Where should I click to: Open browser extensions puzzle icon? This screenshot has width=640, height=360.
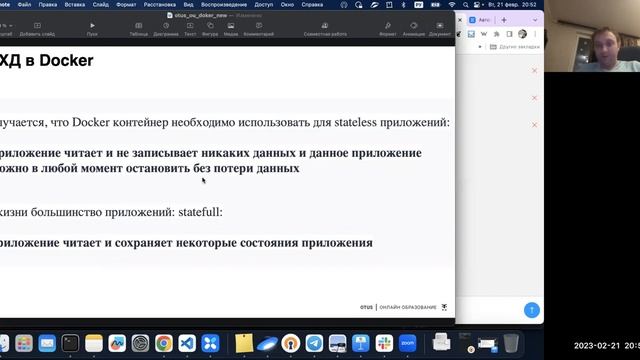(496, 34)
